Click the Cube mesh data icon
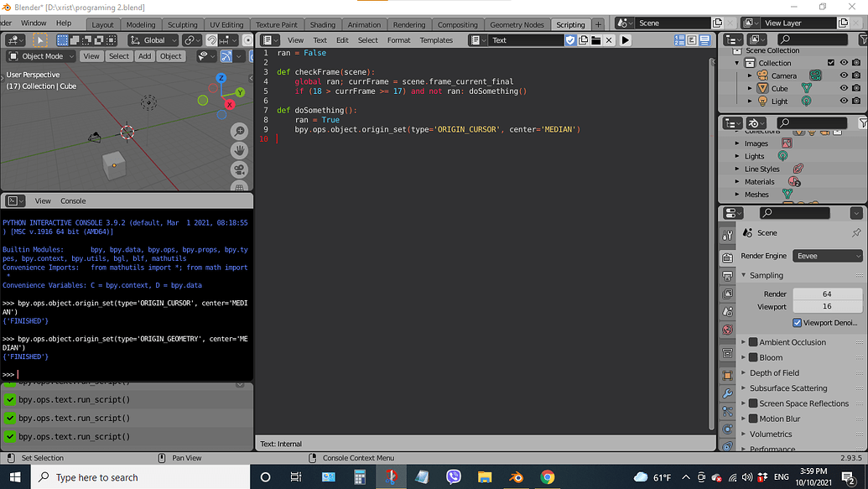This screenshot has width=868, height=489. click(807, 88)
